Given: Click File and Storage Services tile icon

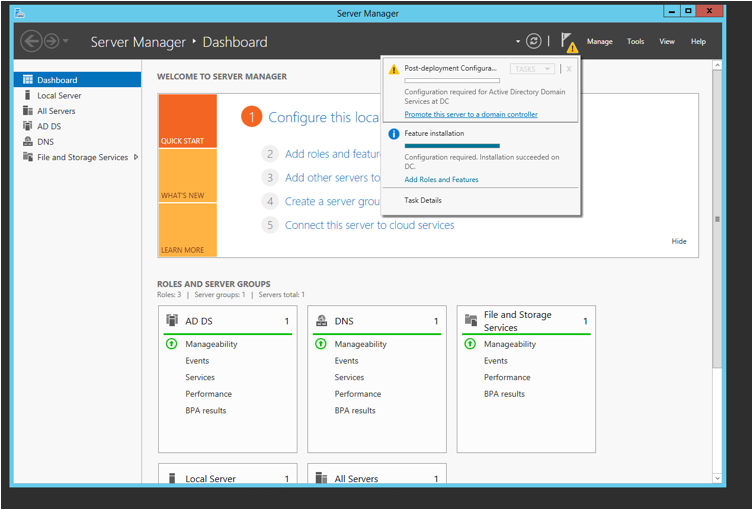Looking at the screenshot, I should tap(471, 320).
